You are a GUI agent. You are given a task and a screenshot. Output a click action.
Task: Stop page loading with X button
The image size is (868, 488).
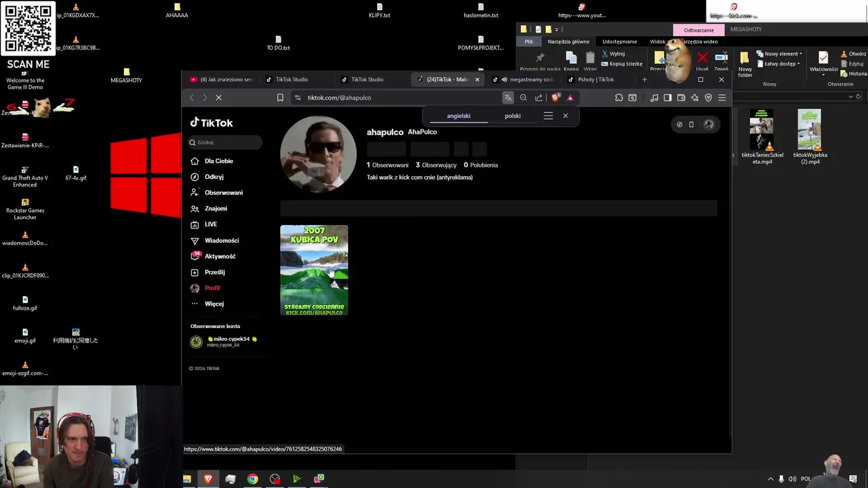pos(218,98)
